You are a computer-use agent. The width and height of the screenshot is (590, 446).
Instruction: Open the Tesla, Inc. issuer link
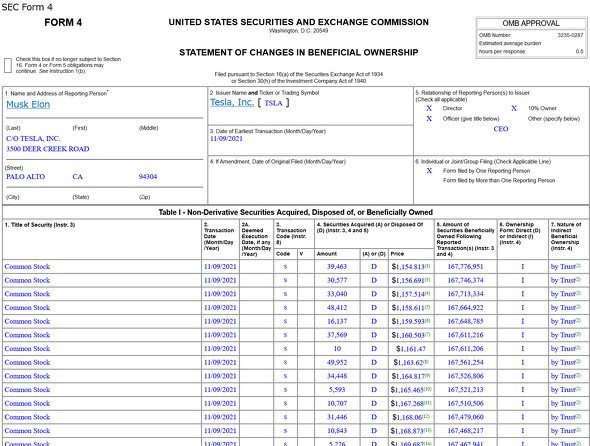click(x=232, y=102)
